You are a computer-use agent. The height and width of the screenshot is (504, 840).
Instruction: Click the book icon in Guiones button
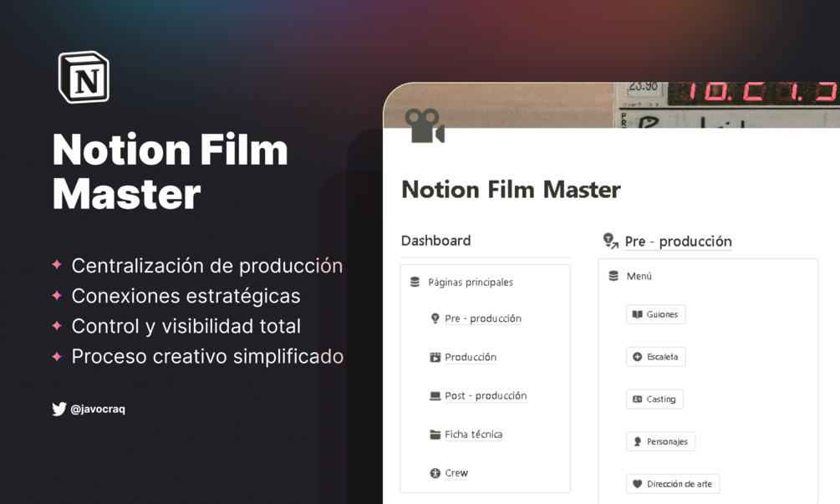637,314
